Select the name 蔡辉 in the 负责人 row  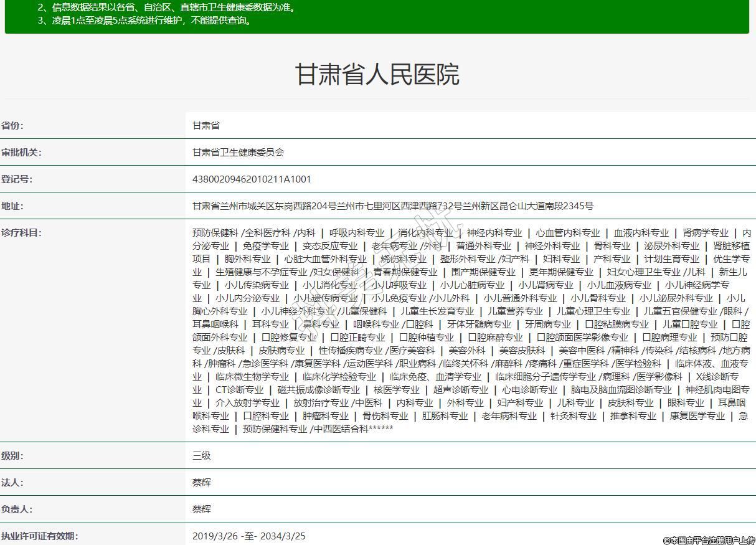[202, 509]
